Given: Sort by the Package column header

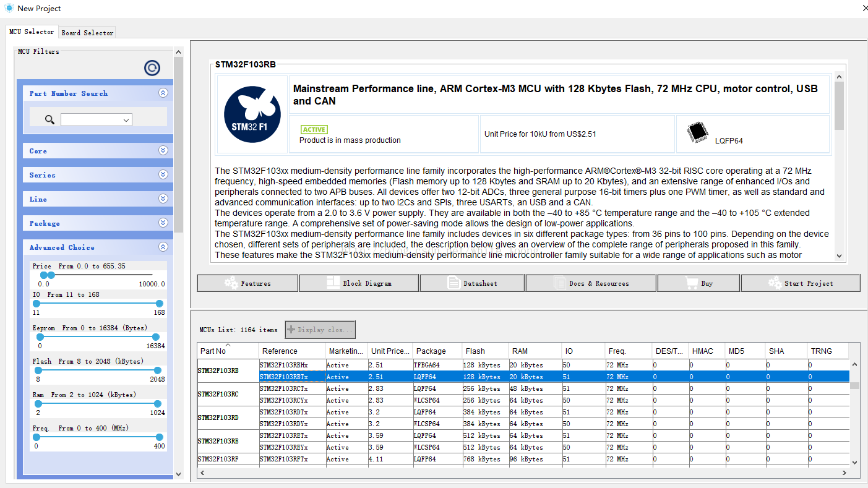Looking at the screenshot, I should pyautogui.click(x=437, y=351).
